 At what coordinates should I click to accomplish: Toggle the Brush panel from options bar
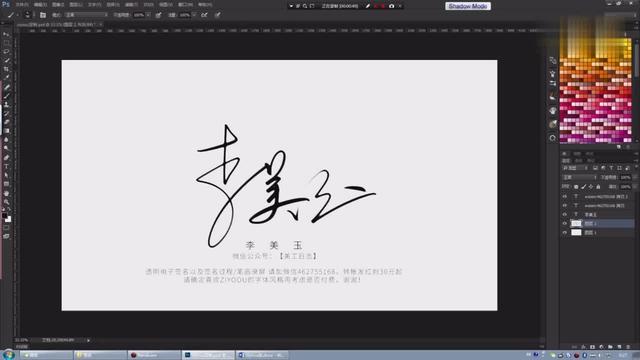43,15
